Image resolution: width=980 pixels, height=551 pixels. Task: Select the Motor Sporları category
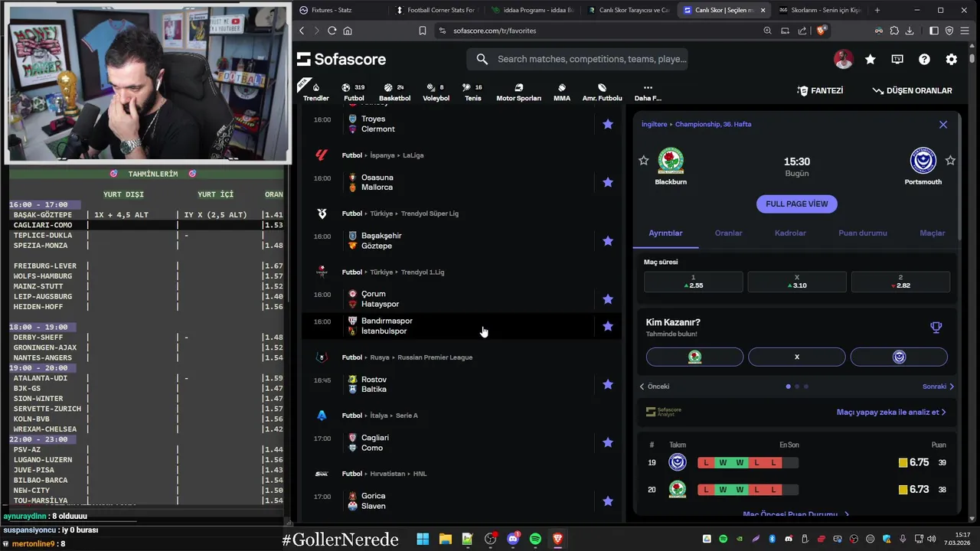[518, 92]
